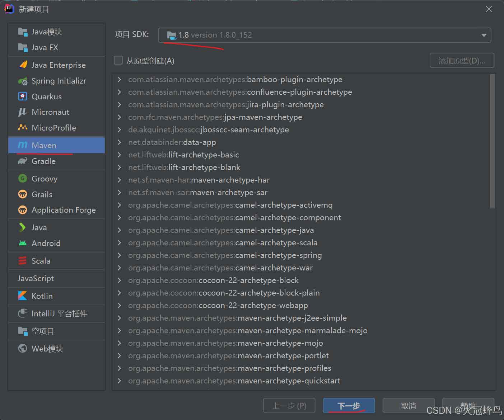Click the 添加原型(D)... button
Image resolution: width=504 pixels, height=420 pixels.
pyautogui.click(x=462, y=61)
